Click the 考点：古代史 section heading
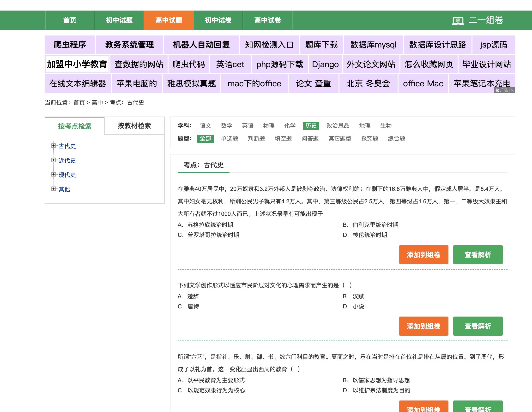Screen dimensions: 532x412 203,165
